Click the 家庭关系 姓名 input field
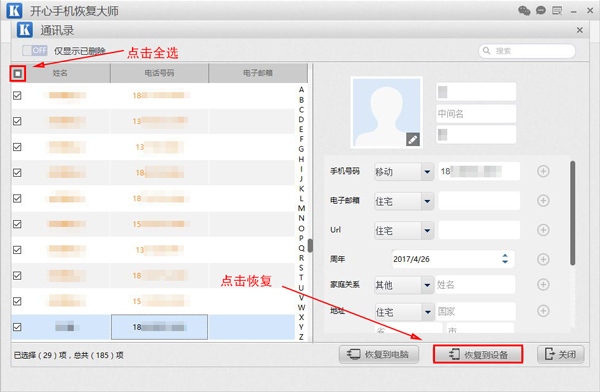Viewport: 600px width, 392px height. 475,285
